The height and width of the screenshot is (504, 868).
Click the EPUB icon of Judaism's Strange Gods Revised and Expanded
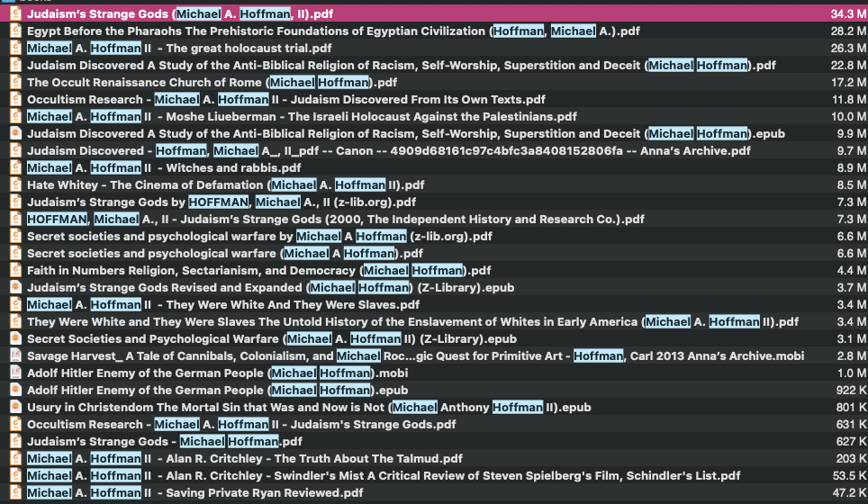[x=16, y=288]
